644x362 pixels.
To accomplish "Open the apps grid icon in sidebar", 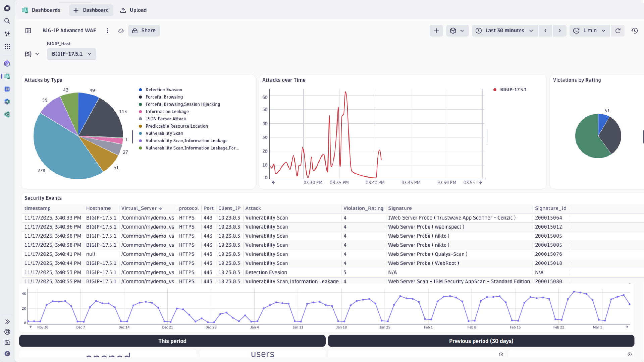I will tap(7, 46).
